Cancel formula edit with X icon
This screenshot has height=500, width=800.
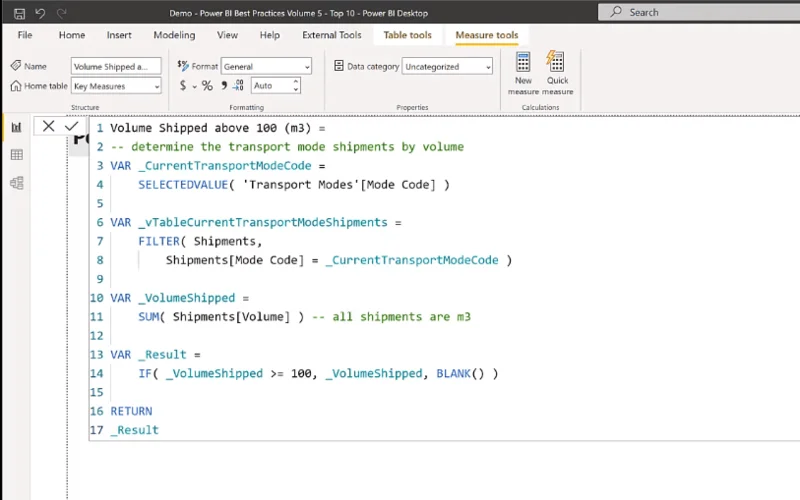tap(48, 126)
